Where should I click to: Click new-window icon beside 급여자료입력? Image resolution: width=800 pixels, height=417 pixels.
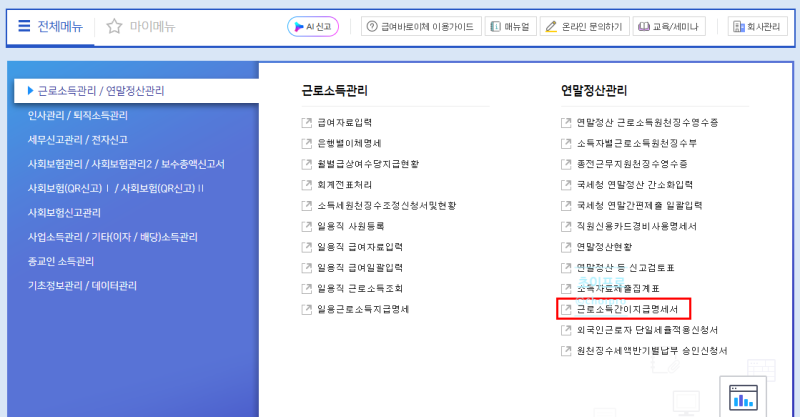coord(307,122)
